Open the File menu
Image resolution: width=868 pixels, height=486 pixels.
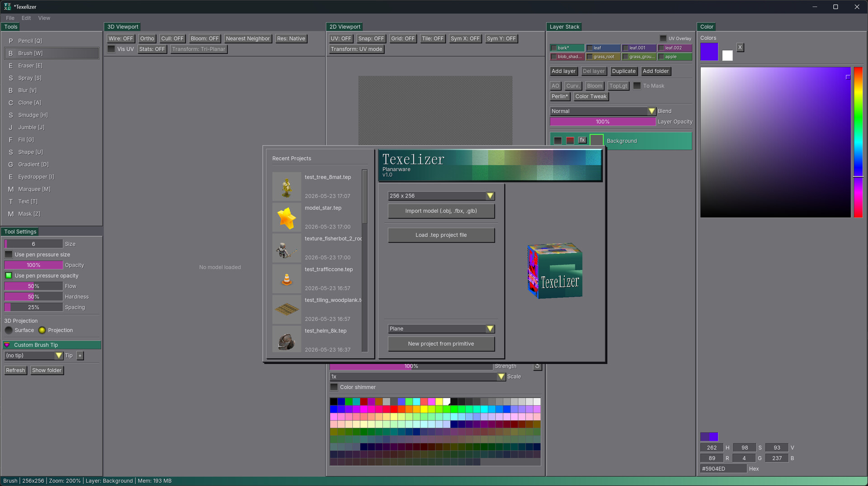[x=10, y=18]
